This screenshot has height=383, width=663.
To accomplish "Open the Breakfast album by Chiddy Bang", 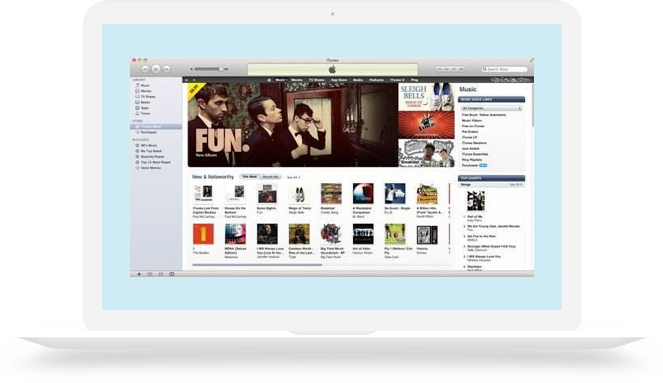I will click(331, 193).
